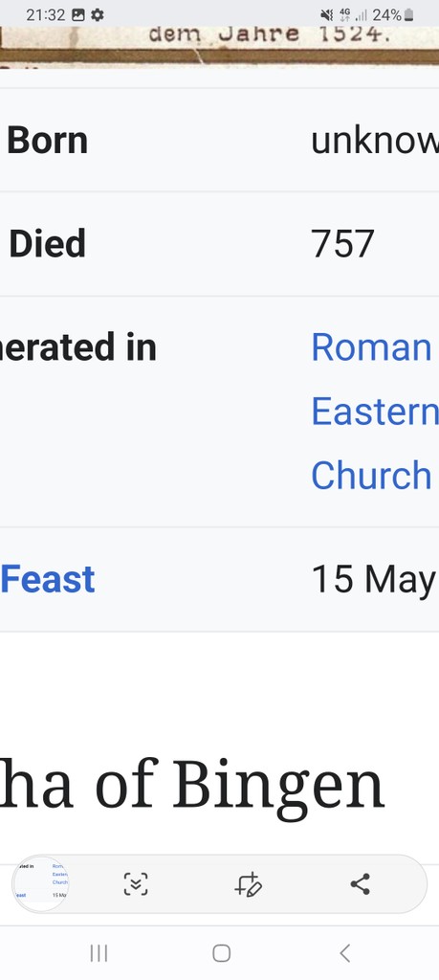The width and height of the screenshot is (439, 980).
Task: Tap the manuscript image with Jahre 1524
Action: click(219, 45)
